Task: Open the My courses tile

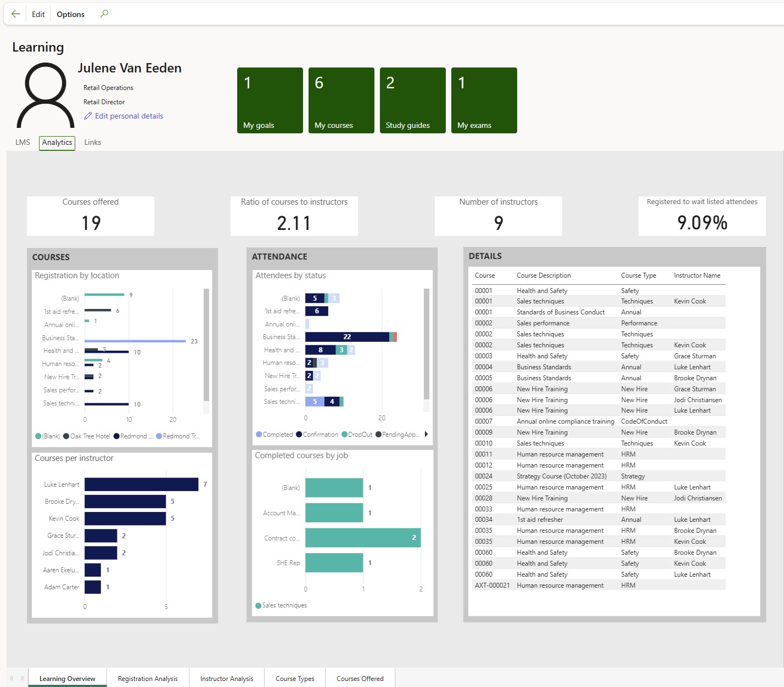Action: 341,100
